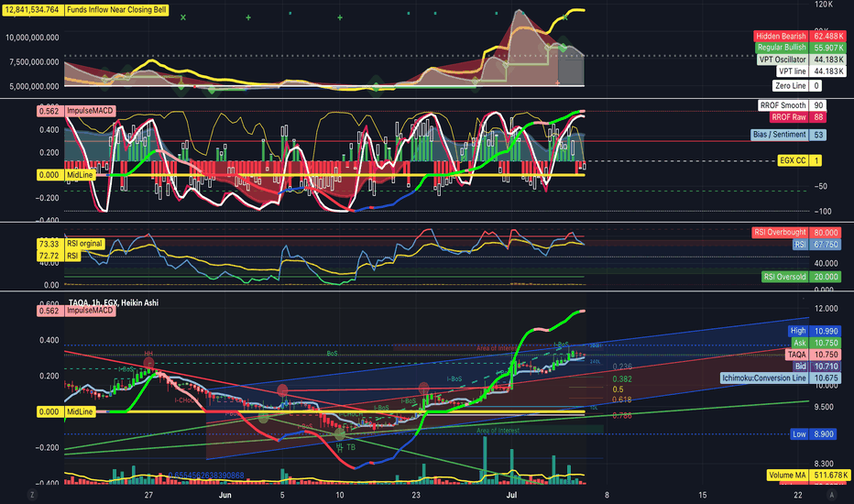Viewport: 854px width, 504px height.
Task: Select the 23 date on the time axis
Action: pos(416,495)
